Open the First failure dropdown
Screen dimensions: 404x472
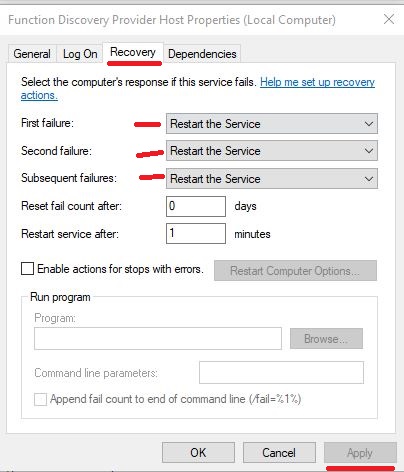[272, 124]
